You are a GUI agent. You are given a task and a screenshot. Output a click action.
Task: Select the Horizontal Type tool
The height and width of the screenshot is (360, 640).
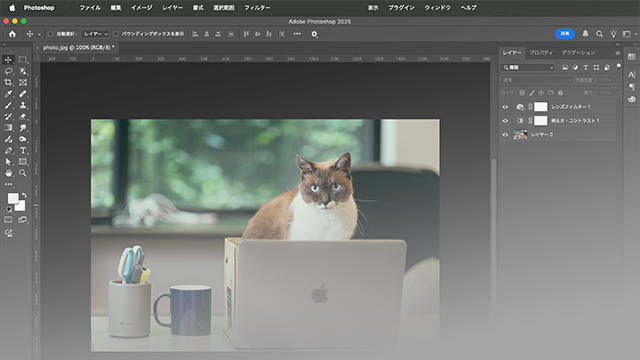click(23, 151)
